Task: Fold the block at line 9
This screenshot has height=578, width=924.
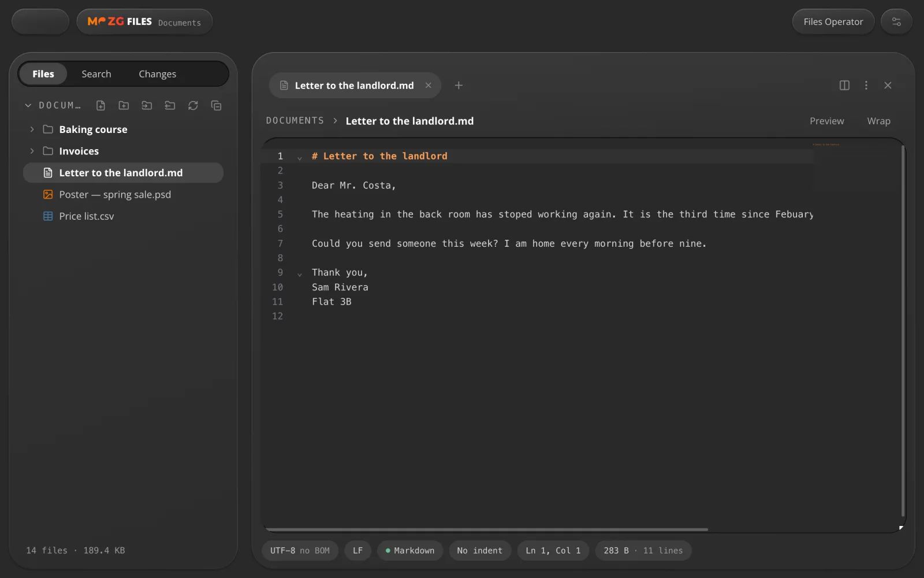Action: pyautogui.click(x=299, y=274)
